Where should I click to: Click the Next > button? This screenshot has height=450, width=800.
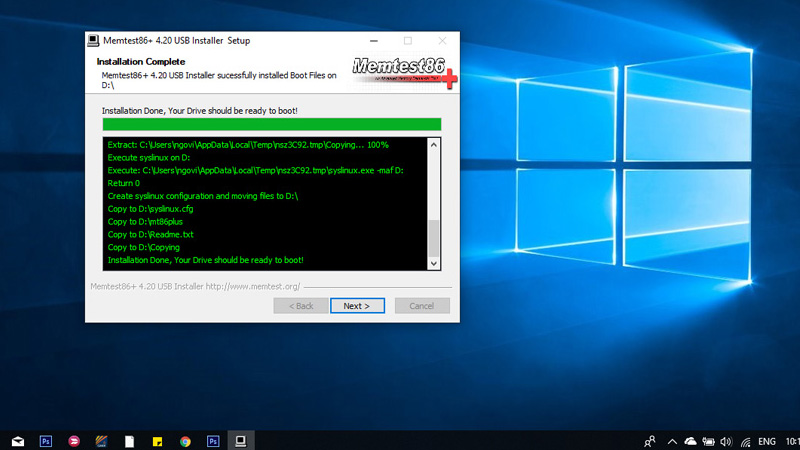(x=357, y=306)
